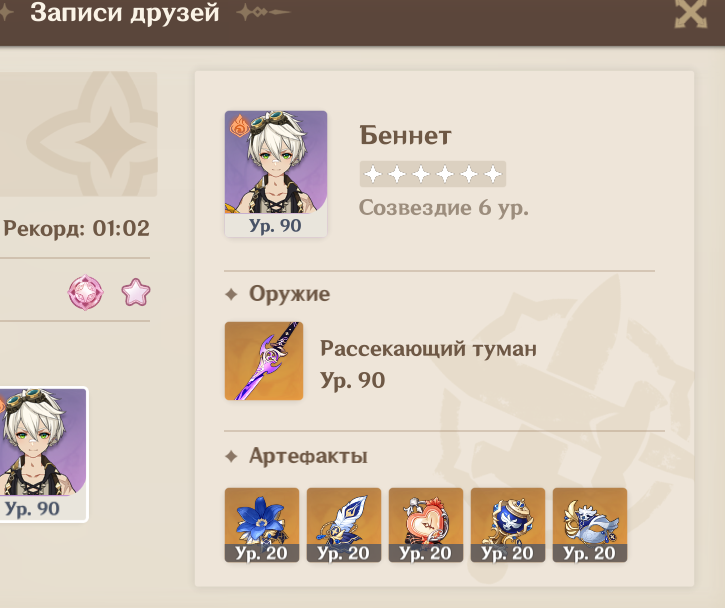Open the blue flower artifact
Screen dimensions: 725x608
262,525
